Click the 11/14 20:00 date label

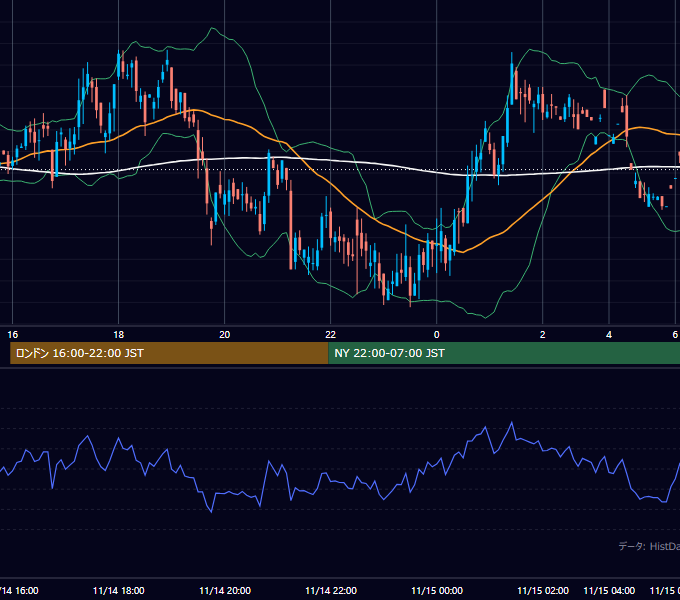tap(225, 591)
